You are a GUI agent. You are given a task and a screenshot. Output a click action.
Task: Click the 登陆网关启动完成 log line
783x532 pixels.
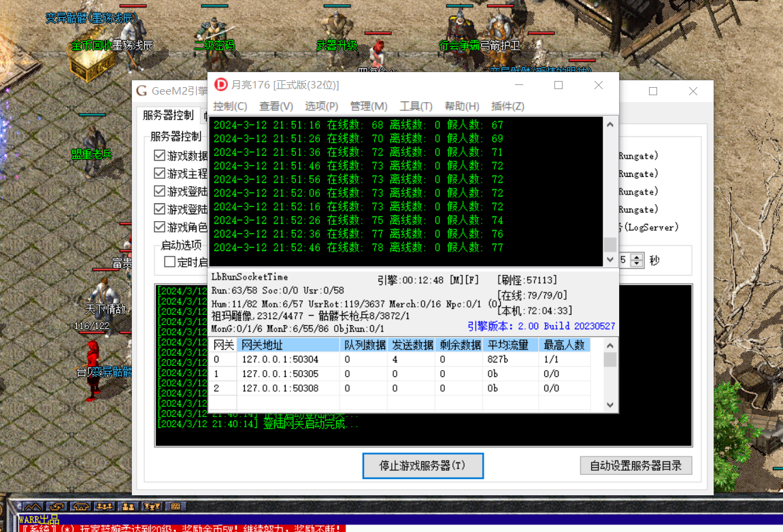[258, 425]
